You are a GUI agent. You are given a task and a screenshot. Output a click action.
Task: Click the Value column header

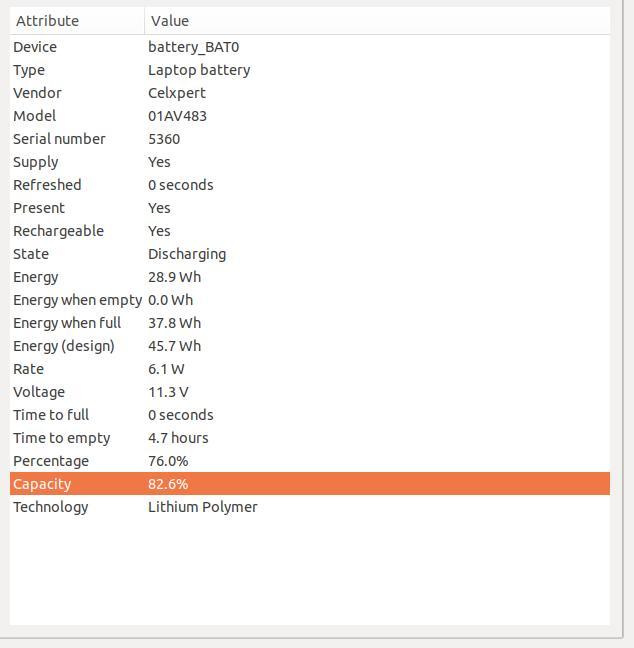[x=377, y=21]
